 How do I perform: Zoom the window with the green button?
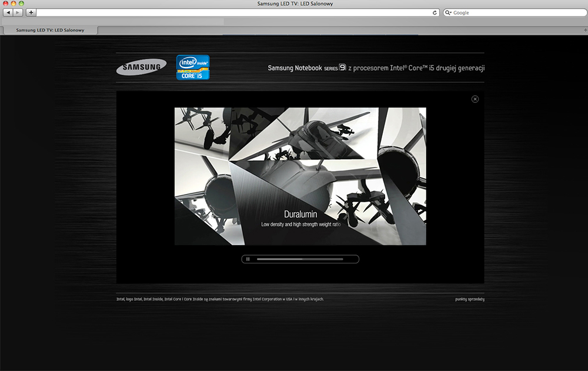tap(21, 4)
